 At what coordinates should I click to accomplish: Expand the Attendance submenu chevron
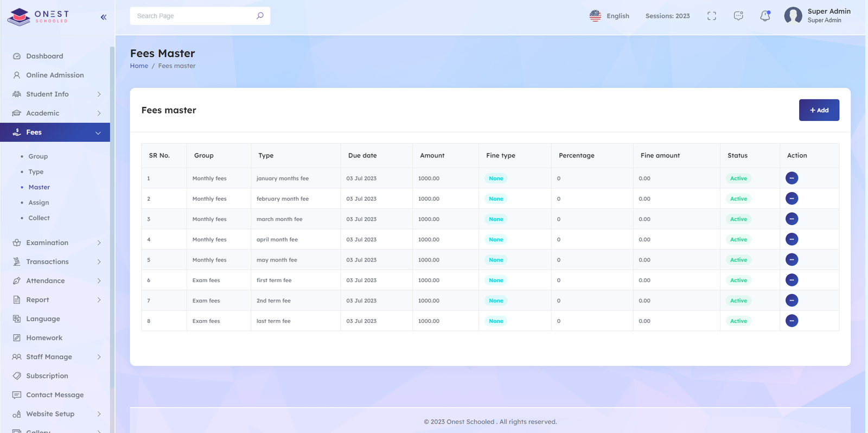pyautogui.click(x=99, y=281)
